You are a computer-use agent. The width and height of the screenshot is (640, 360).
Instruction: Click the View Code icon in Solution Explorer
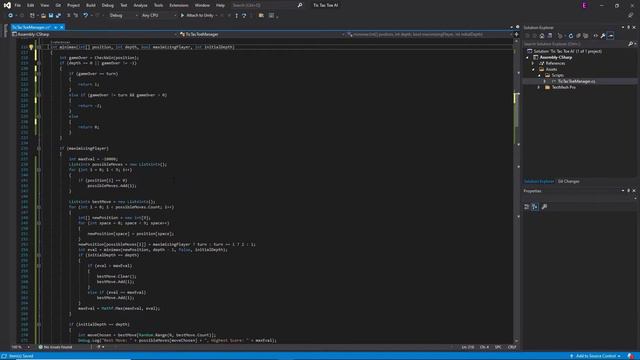(x=596, y=36)
